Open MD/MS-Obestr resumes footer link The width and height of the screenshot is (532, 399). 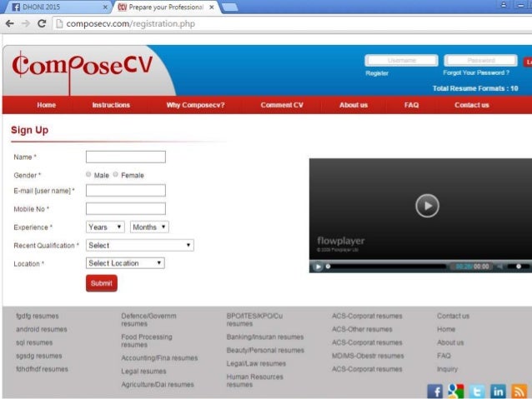coord(368,356)
